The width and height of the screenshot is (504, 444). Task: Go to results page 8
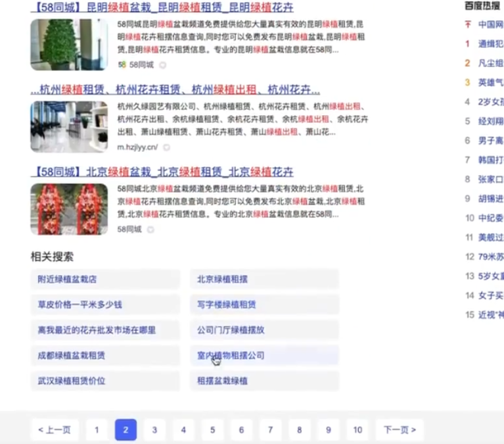[299, 430]
